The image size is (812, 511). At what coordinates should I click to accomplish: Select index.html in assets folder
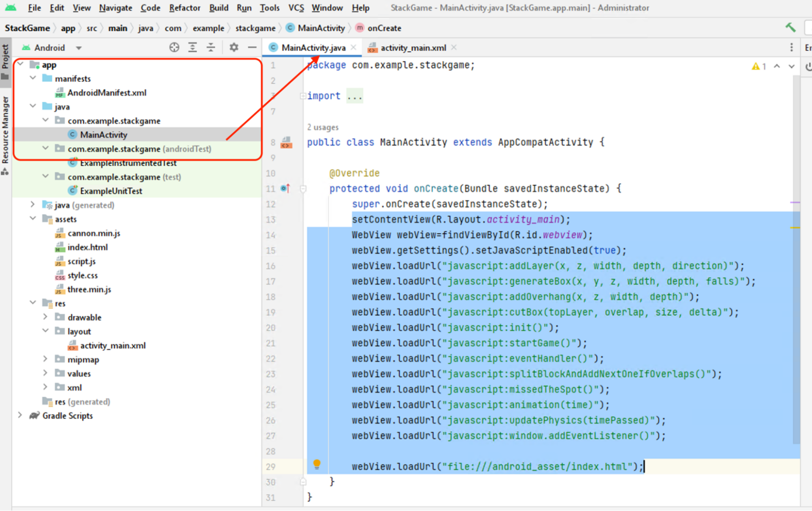tap(88, 247)
